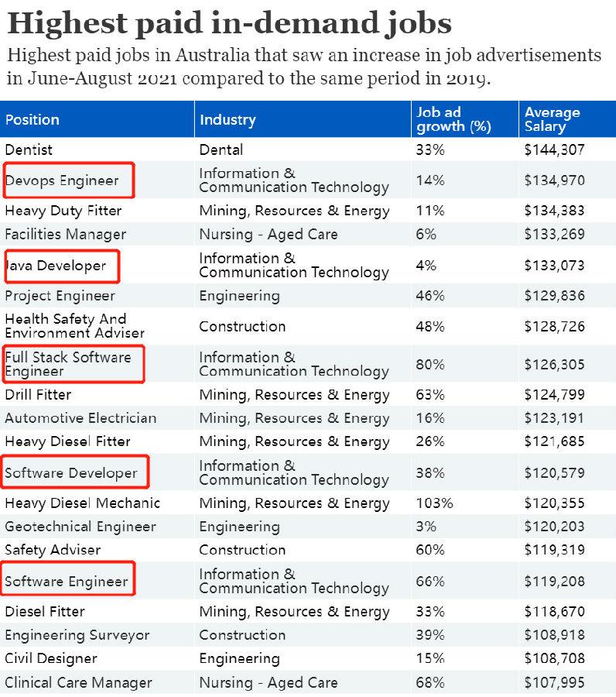
Task: Select the Devops Engineer position cell
Action: (63, 180)
